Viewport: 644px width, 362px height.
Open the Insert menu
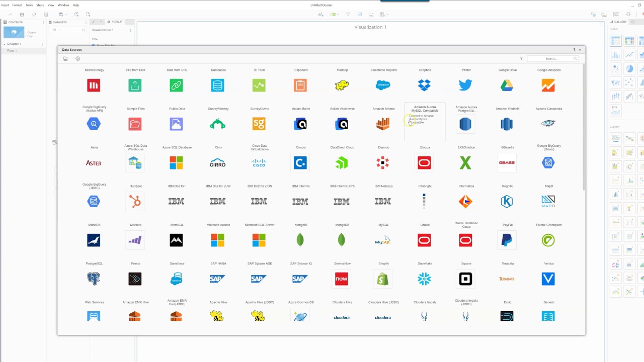[5, 5]
